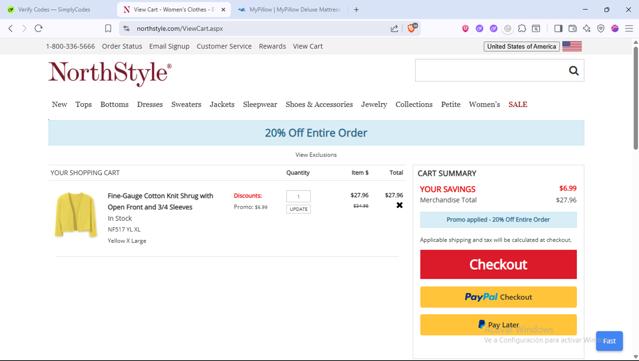
Task: Go back with the browser back arrow
Action: [11, 28]
